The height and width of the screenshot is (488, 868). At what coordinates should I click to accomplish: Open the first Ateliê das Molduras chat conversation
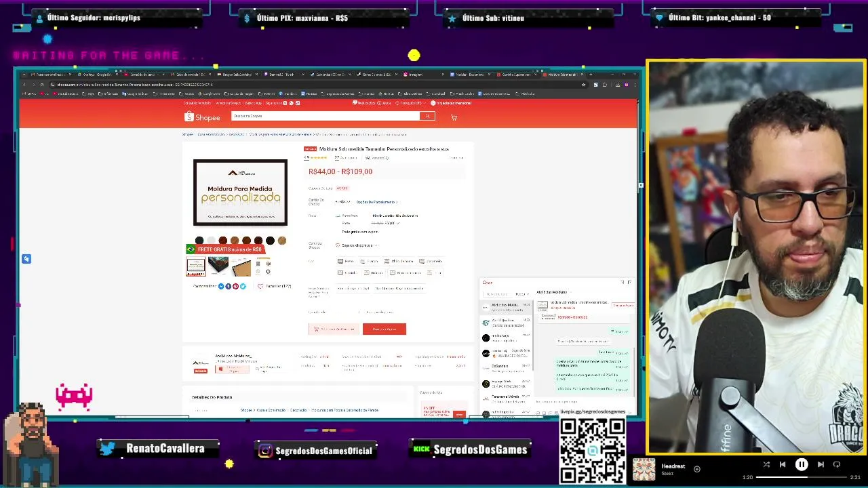[x=507, y=307]
